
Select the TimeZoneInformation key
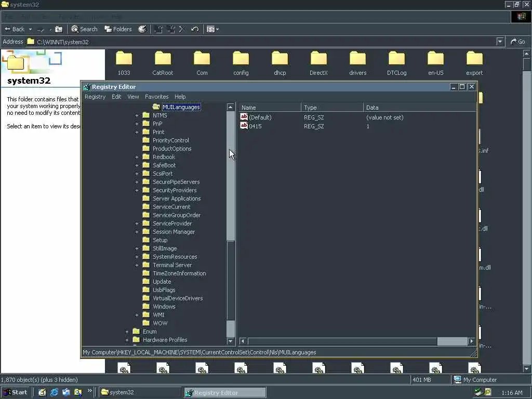179,273
